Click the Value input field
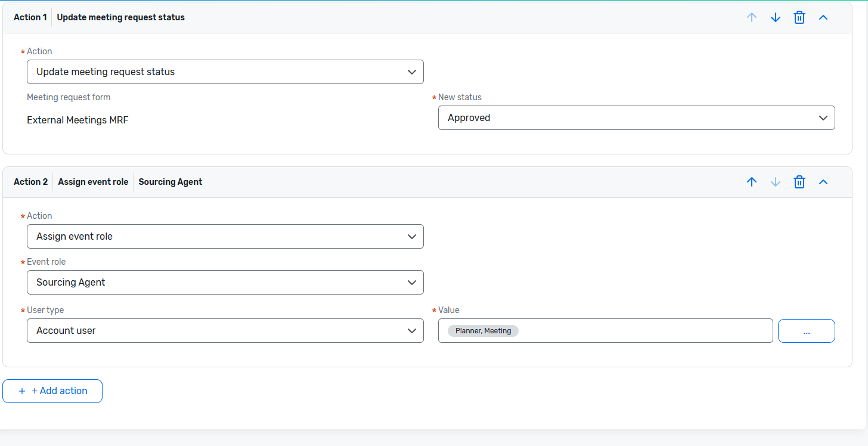The width and height of the screenshot is (868, 446). 644,330
